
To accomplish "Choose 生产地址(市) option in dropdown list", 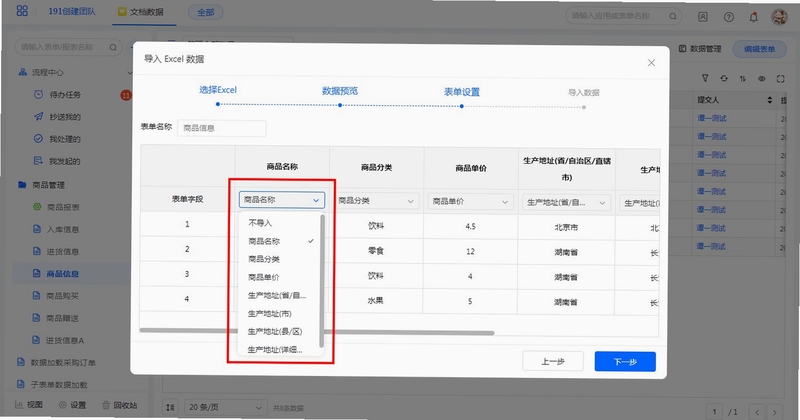I will tap(270, 313).
